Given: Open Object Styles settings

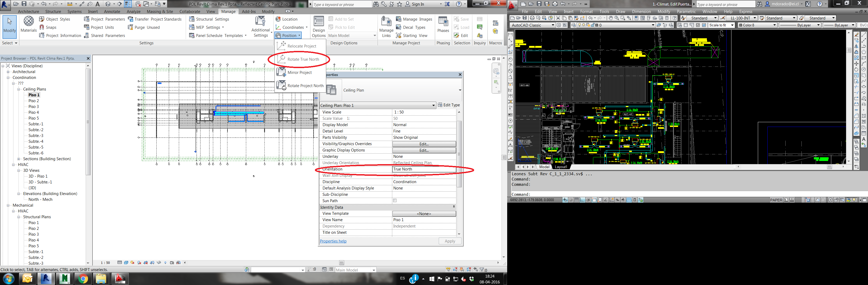Looking at the screenshot, I should 55,19.
